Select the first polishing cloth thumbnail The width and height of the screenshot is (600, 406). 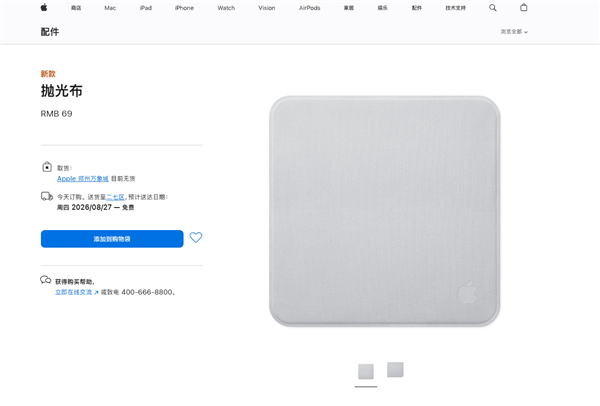(366, 372)
